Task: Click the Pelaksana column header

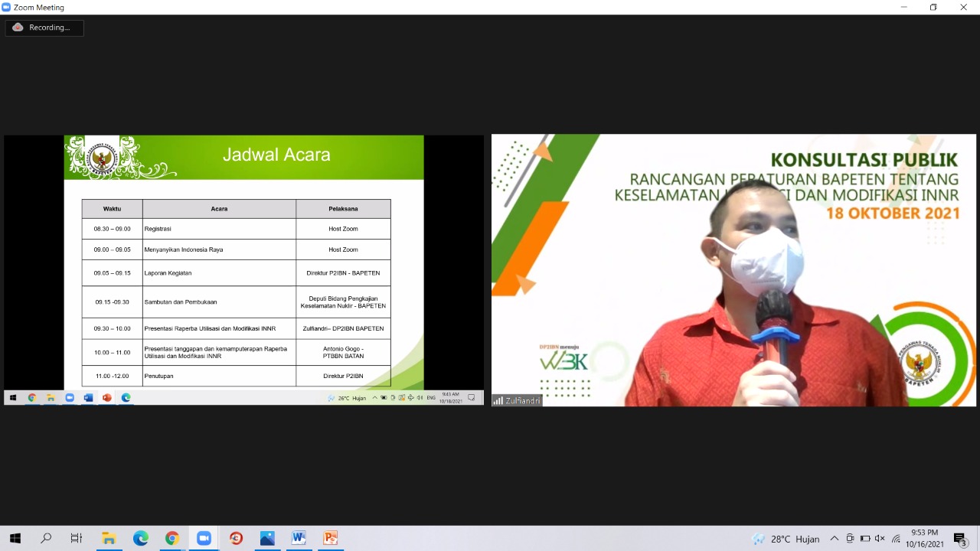Action: tap(343, 209)
